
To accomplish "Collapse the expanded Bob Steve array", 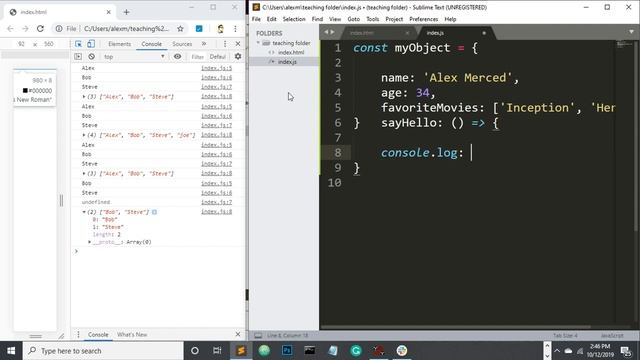I will tap(84, 212).
